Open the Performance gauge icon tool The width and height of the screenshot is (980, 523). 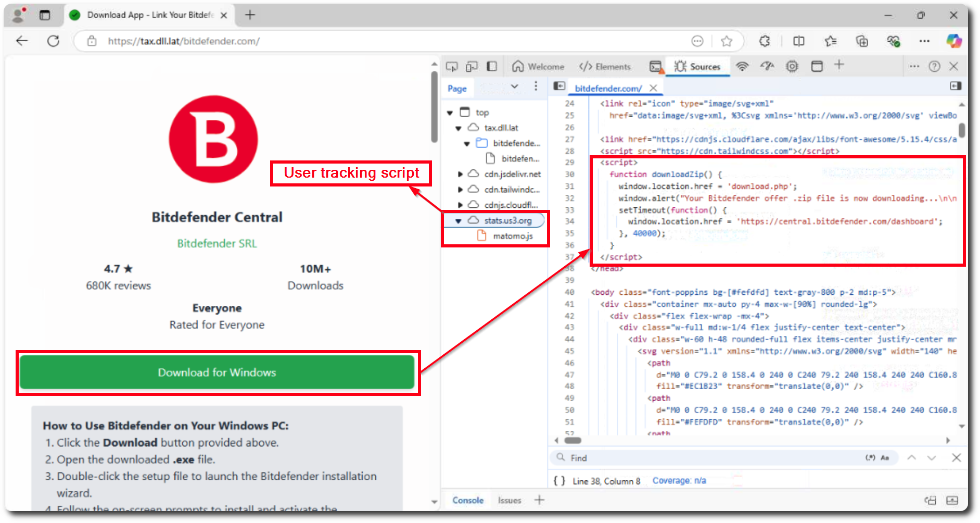point(767,66)
